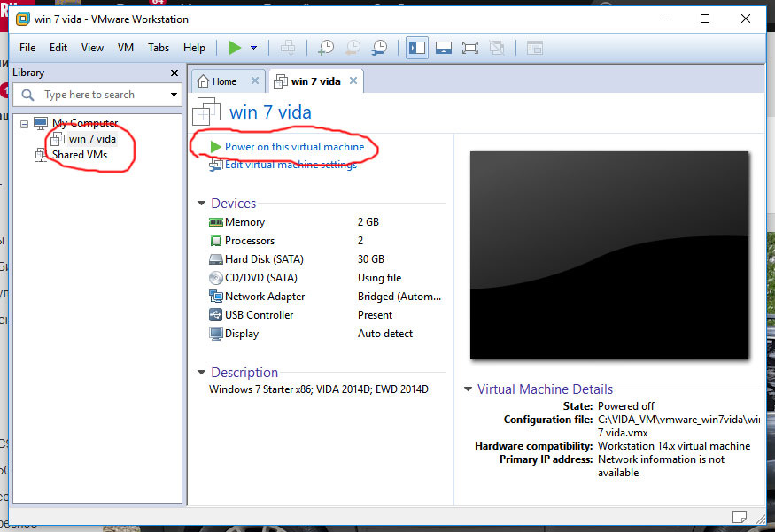Click Power on this virtual machine
The width and height of the screenshot is (775, 532).
point(294,147)
